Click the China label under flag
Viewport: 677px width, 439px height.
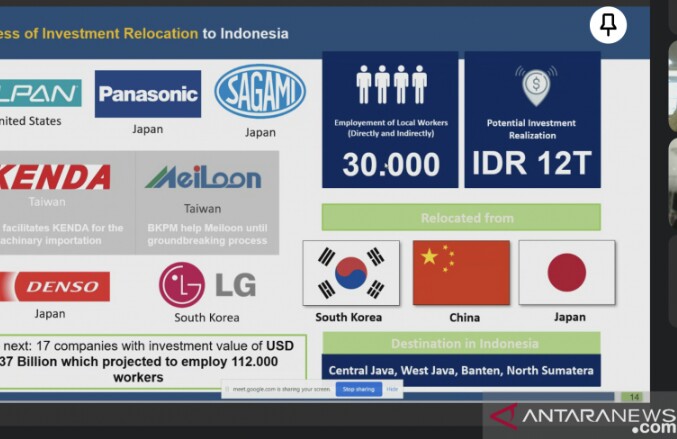(465, 318)
